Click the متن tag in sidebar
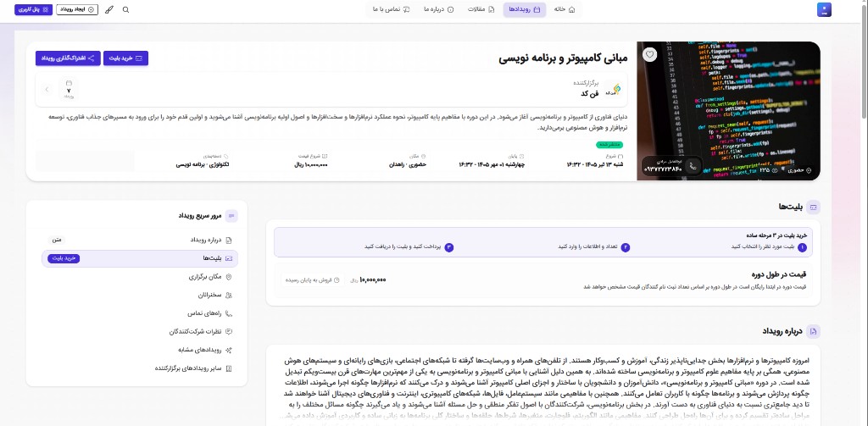Viewport: 868px width, 426px height. [x=58, y=241]
